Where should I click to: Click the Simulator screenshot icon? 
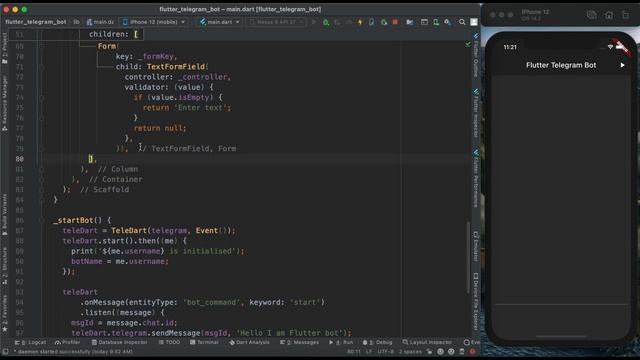[591, 15]
